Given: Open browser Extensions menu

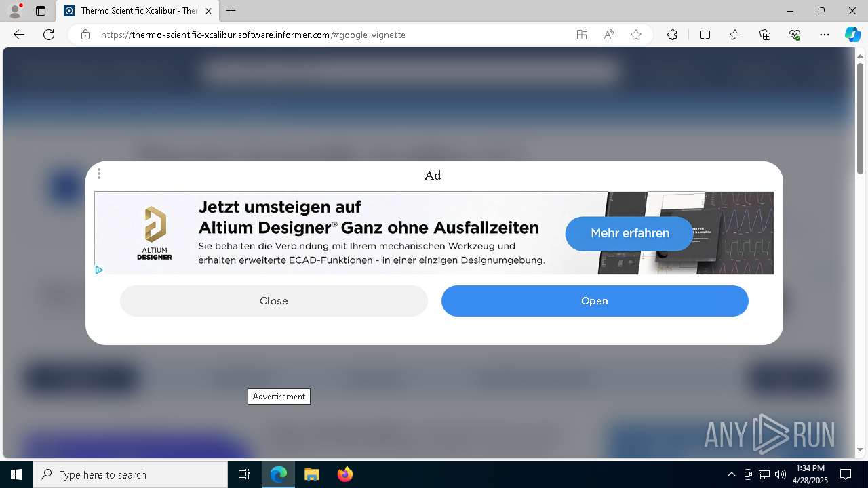Looking at the screenshot, I should coord(672,35).
